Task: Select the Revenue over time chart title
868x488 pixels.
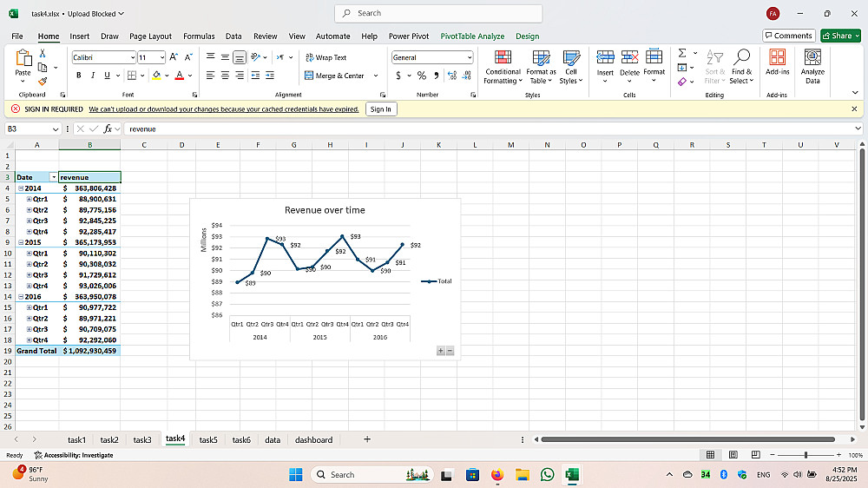Action: coord(325,210)
